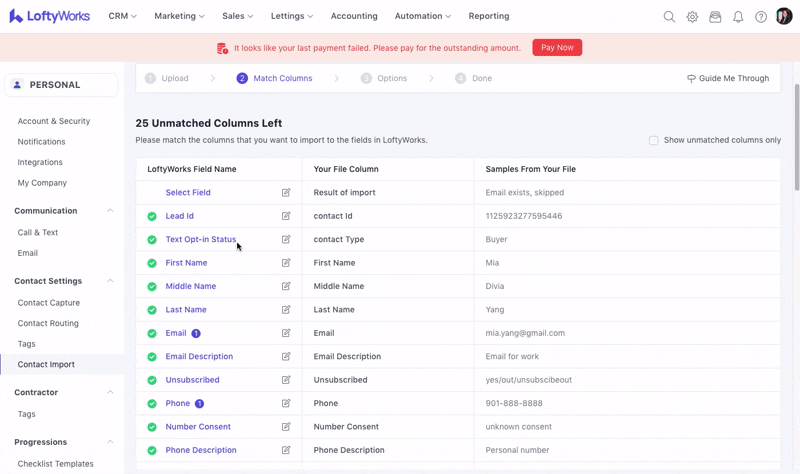Screen dimensions: 800x474
Task: Expand the CRM dropdown menu
Action: (x=123, y=16)
